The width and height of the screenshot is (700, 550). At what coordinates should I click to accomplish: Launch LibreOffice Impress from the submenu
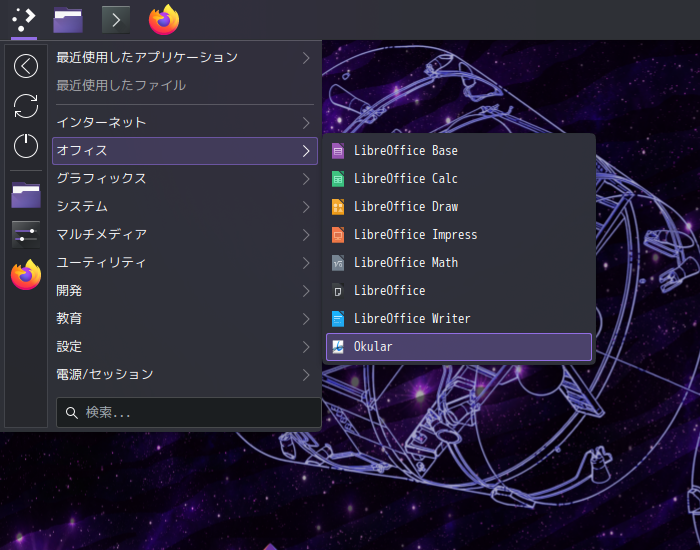[459, 235]
